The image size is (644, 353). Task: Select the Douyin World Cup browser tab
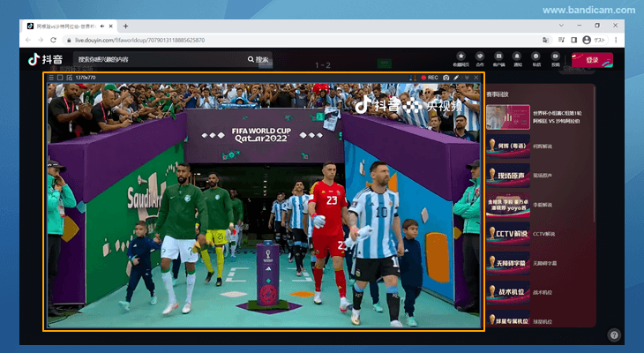pyautogui.click(x=66, y=26)
